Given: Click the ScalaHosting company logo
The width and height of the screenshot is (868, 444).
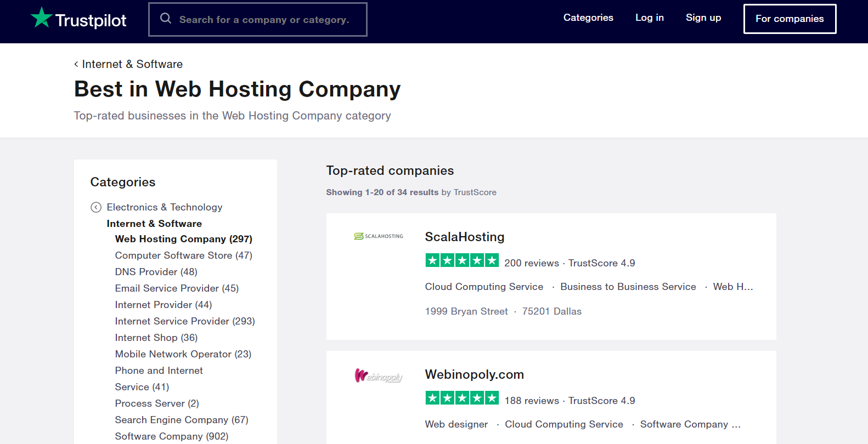Looking at the screenshot, I should point(379,236).
